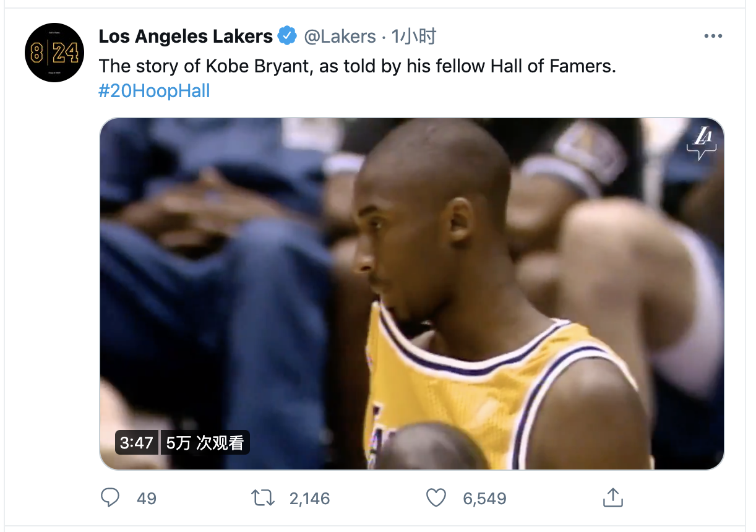This screenshot has height=532, width=756.
Task: Click the tweet text about Kobe Bryant
Action: coord(357,66)
